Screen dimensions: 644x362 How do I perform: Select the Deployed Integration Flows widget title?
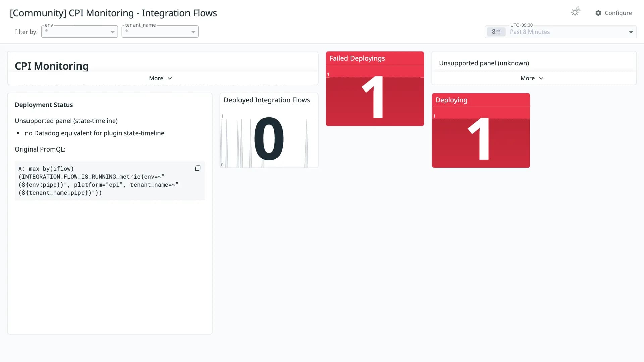(267, 100)
